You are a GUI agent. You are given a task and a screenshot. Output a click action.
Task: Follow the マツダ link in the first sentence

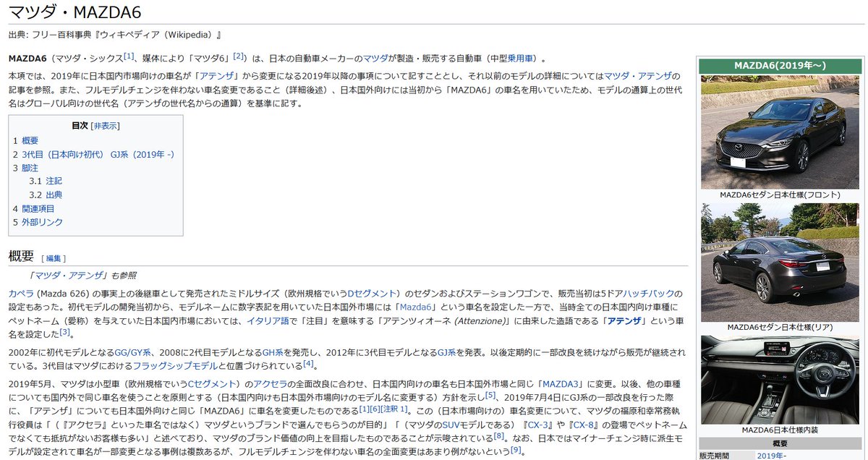pos(375,59)
